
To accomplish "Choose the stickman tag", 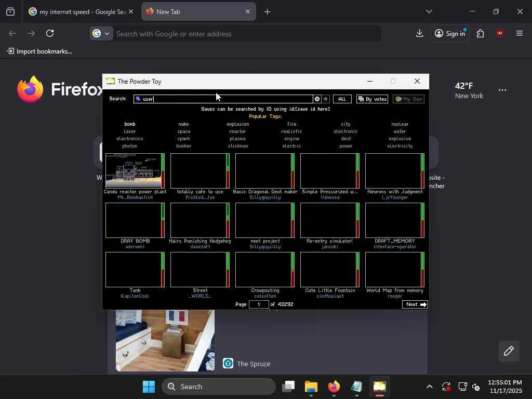I will pyautogui.click(x=238, y=146).
